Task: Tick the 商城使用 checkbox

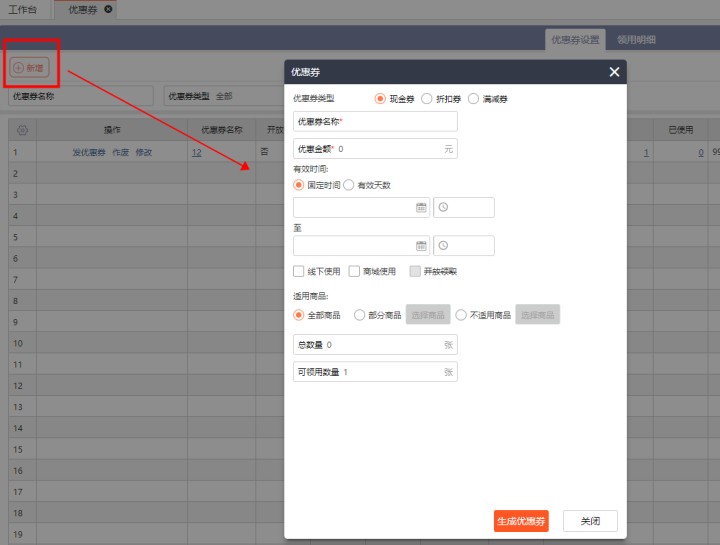Action: click(354, 271)
